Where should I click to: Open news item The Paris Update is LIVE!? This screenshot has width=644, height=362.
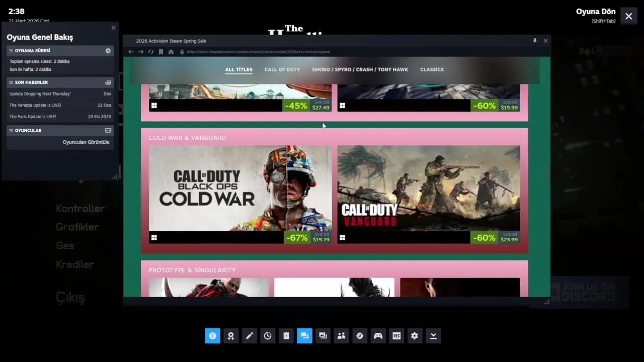(x=60, y=117)
